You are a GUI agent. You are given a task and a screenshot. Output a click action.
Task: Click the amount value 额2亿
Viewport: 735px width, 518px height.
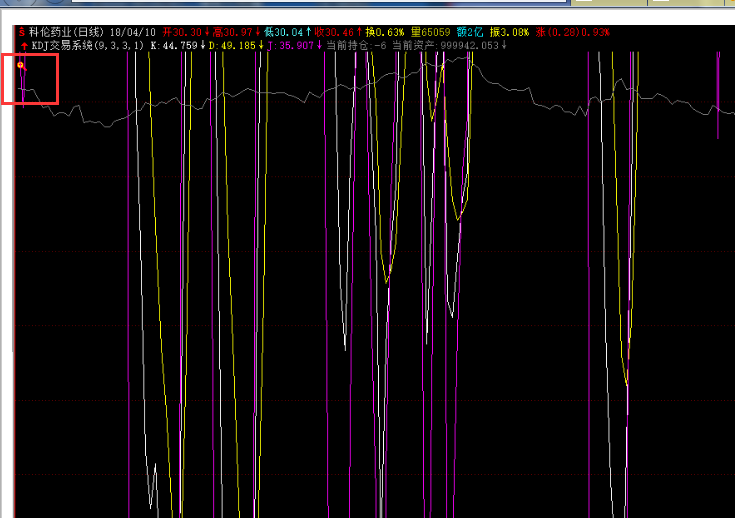click(x=470, y=32)
